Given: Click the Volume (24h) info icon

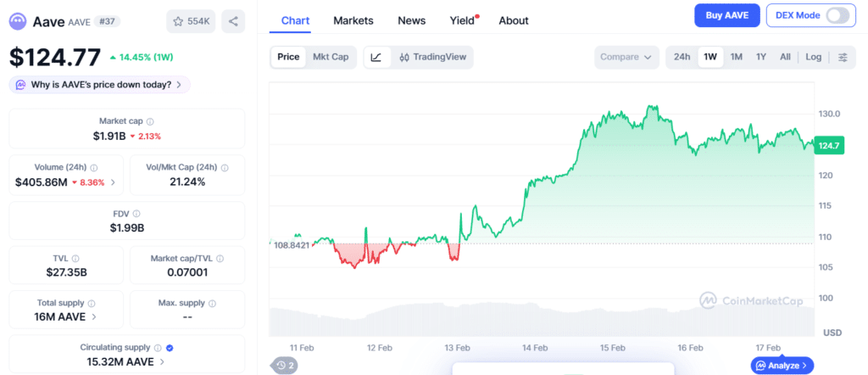Looking at the screenshot, I should click(x=93, y=167).
